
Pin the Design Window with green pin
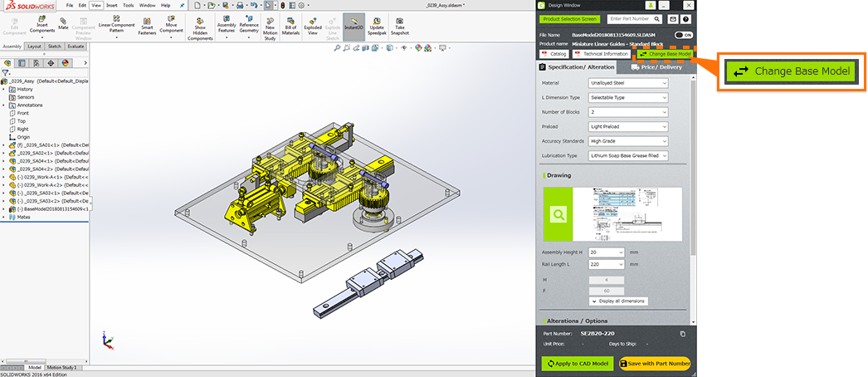[x=651, y=5]
